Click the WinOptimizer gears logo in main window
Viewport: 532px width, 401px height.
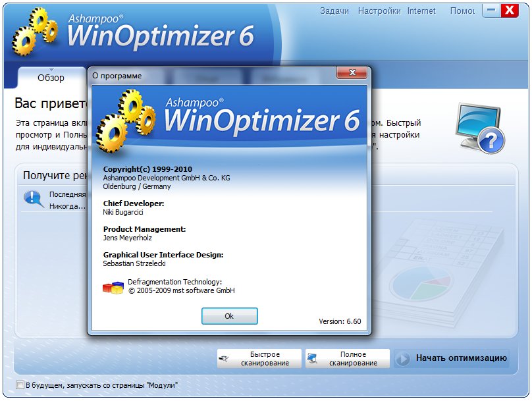(34, 32)
